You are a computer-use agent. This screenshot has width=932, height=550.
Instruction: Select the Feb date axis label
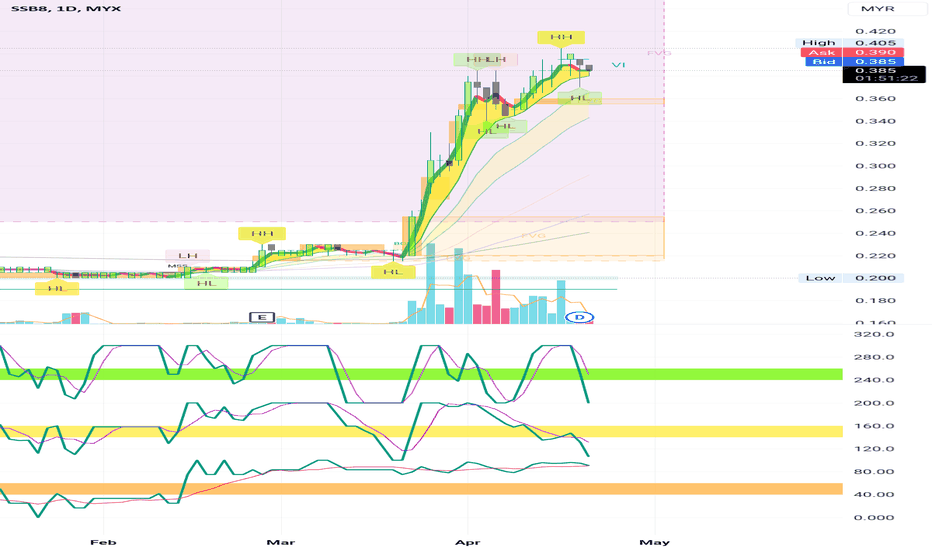pyautogui.click(x=103, y=542)
